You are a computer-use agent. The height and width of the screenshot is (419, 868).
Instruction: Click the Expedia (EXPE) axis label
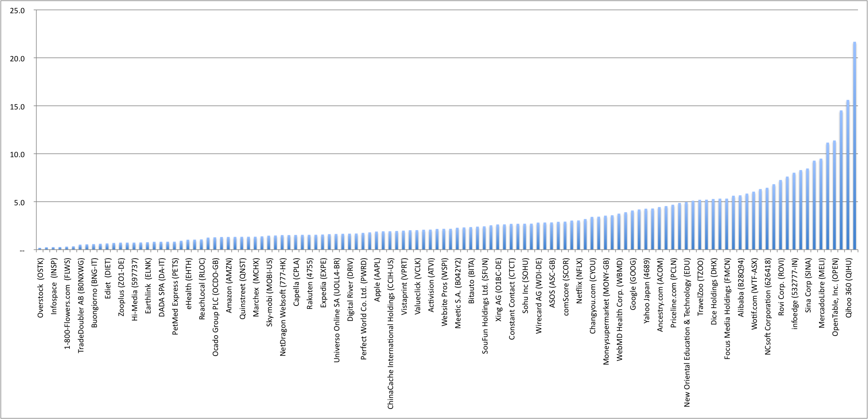(323, 283)
